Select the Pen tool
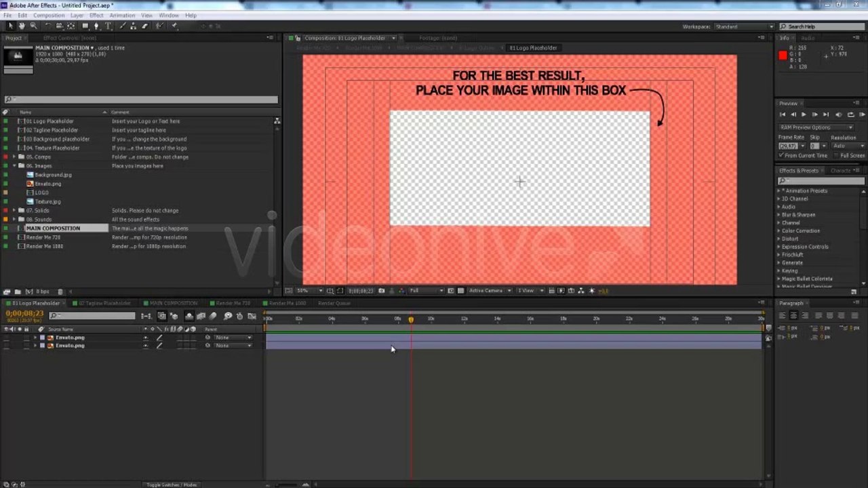This screenshot has width=868, height=488. tap(96, 26)
